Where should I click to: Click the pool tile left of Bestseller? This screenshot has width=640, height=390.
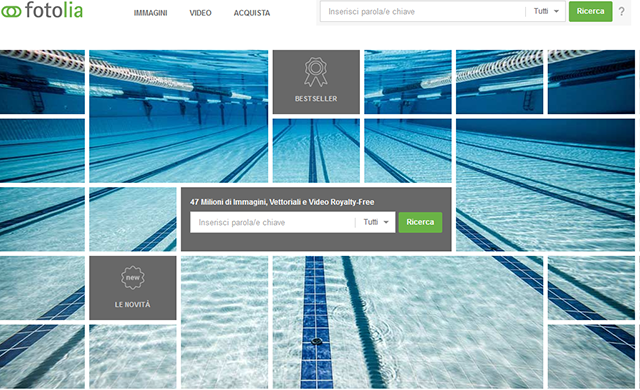[179, 116]
